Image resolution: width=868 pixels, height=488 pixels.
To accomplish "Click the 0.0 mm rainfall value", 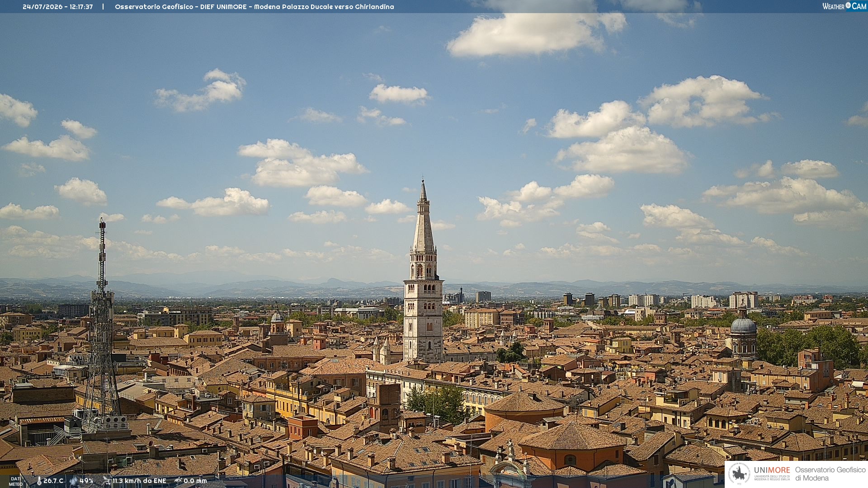I will click(x=195, y=481).
